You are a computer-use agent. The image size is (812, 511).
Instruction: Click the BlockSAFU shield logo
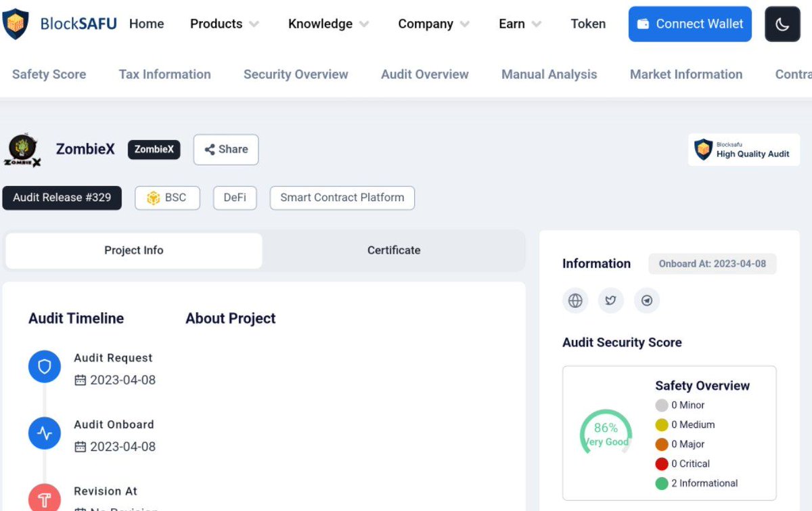(x=16, y=24)
